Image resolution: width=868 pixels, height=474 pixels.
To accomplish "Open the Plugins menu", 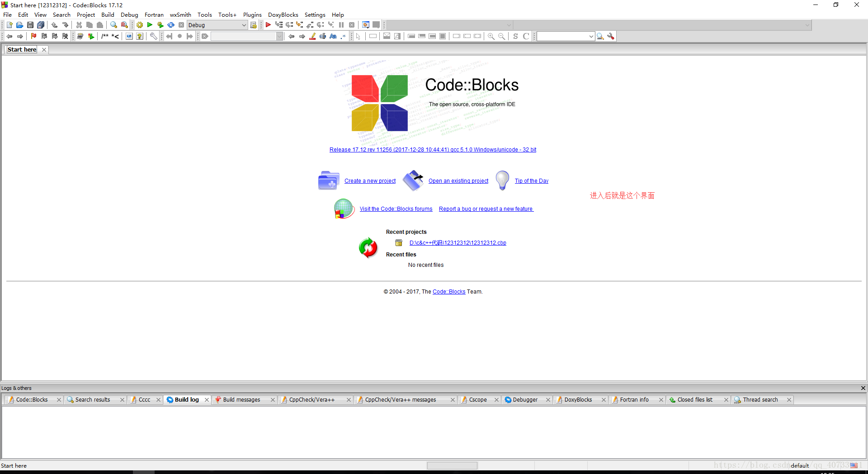I will tap(252, 14).
